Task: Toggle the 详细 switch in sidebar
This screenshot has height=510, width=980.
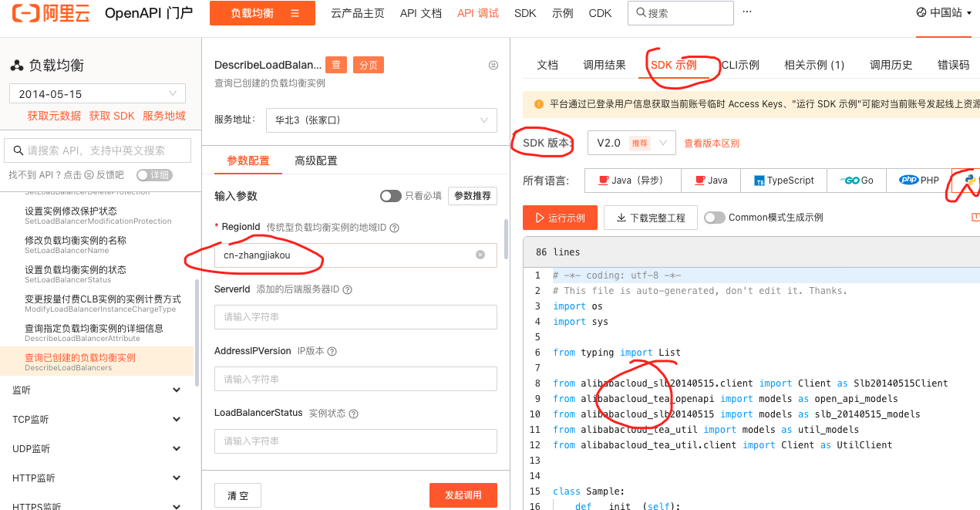Action: coord(154,175)
